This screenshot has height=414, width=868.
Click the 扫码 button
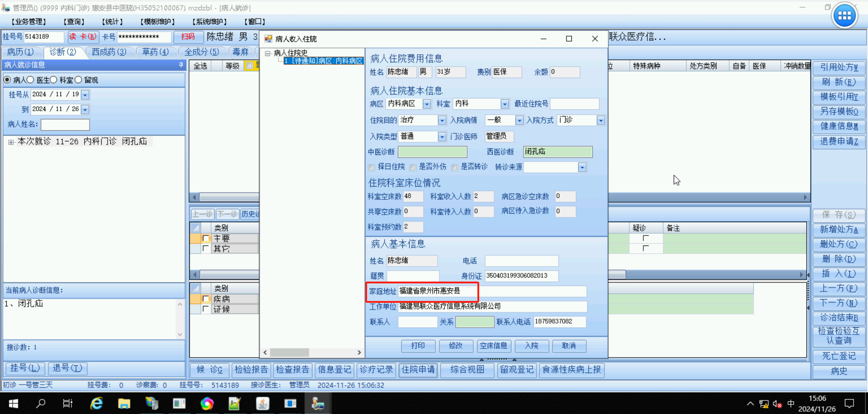click(188, 37)
